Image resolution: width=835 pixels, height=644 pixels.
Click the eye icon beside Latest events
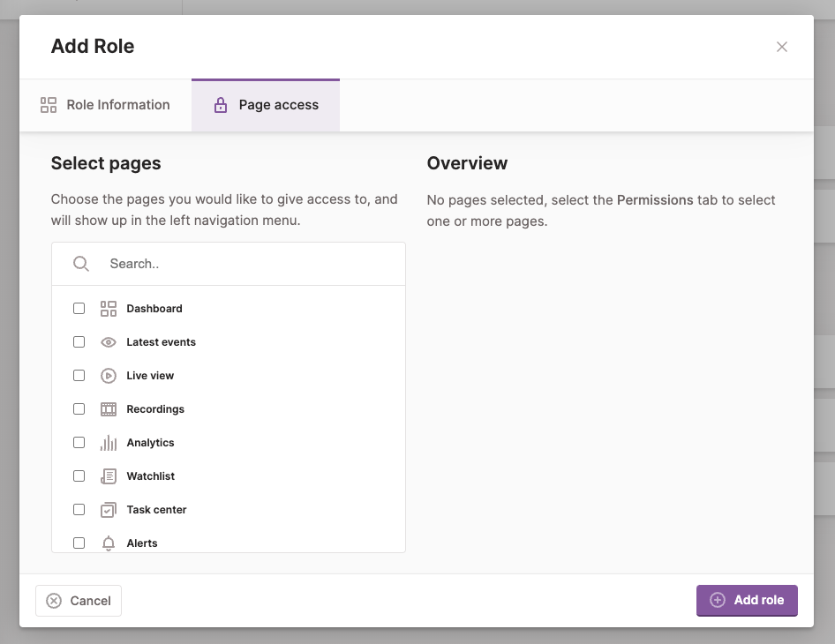click(108, 341)
